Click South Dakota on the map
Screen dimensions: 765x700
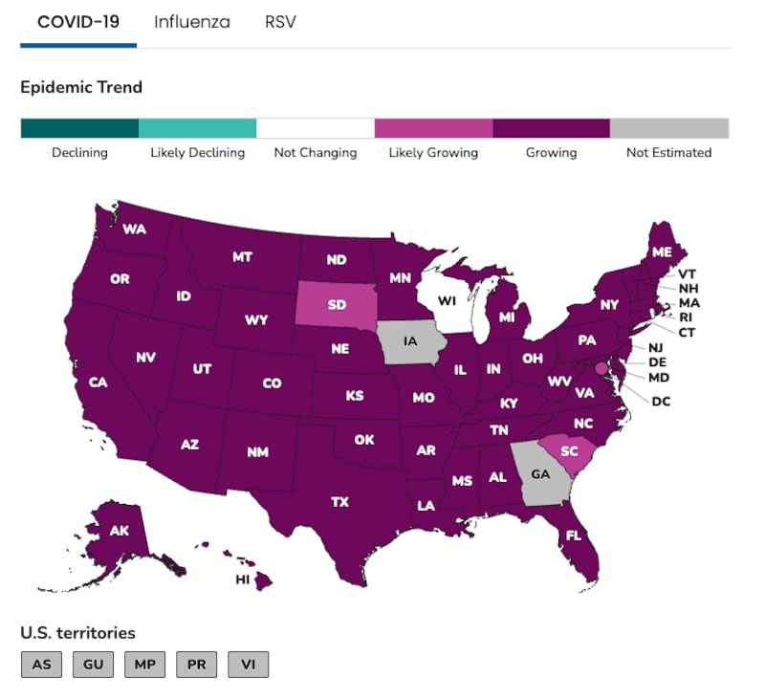(337, 304)
